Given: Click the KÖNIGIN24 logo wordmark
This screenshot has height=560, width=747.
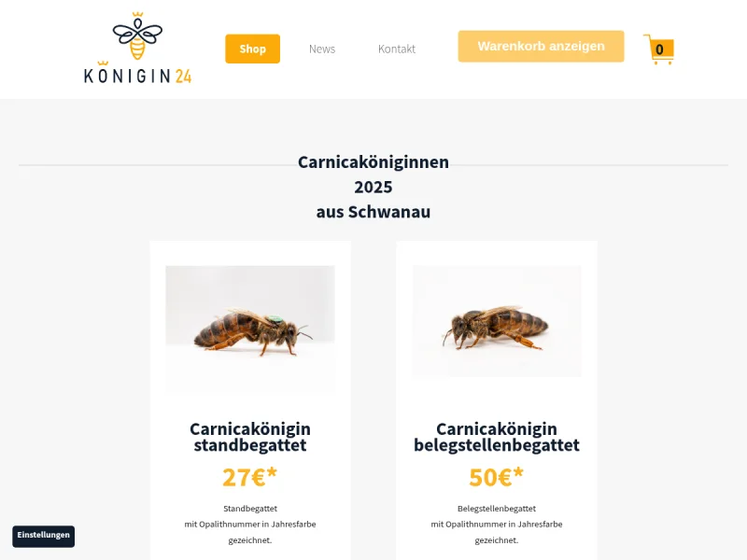Looking at the screenshot, I should [x=137, y=76].
